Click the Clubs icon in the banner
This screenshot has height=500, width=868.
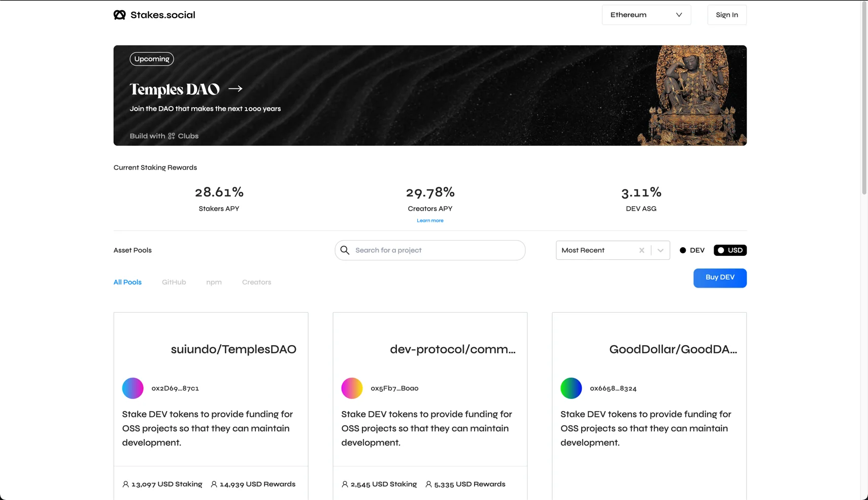coord(172,136)
